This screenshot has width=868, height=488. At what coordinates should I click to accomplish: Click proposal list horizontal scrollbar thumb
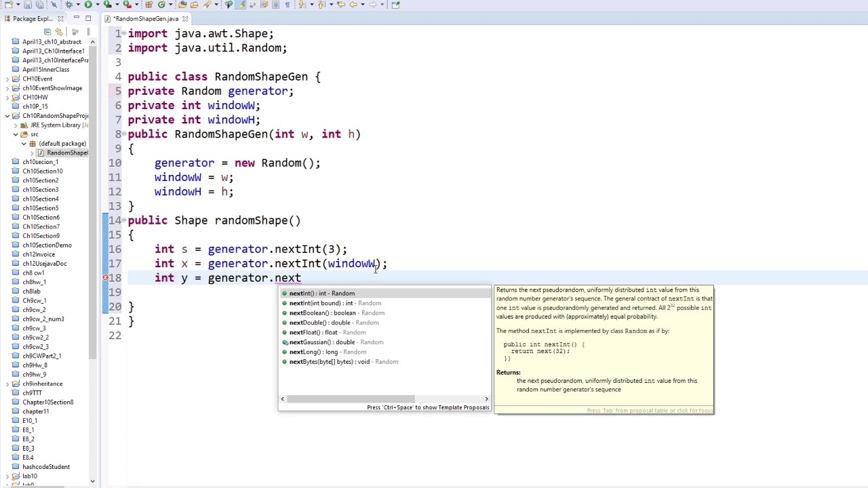pos(350,399)
